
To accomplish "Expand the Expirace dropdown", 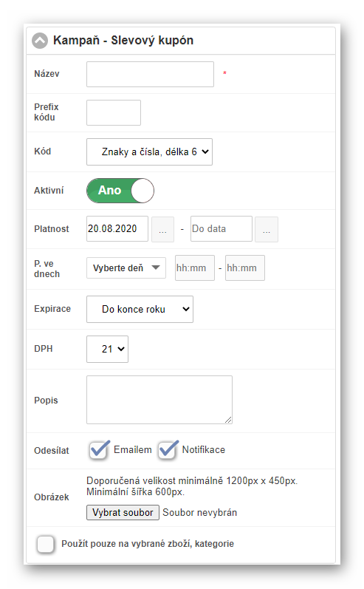I will click(x=140, y=309).
